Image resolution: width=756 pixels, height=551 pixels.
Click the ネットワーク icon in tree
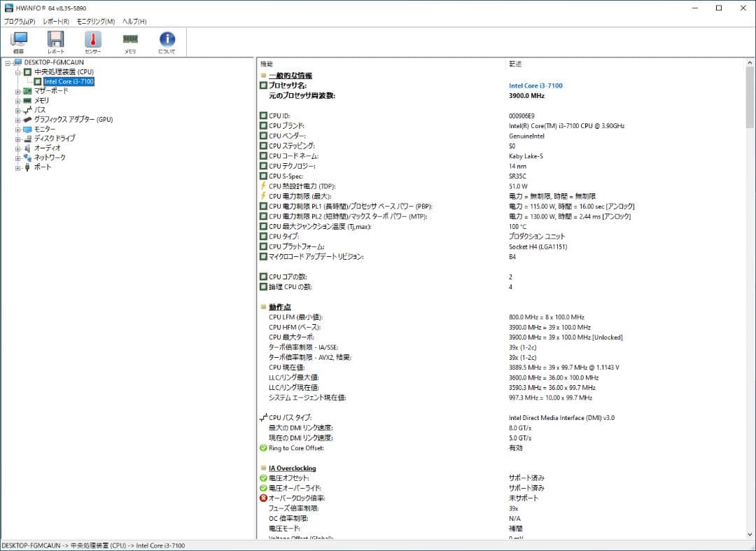pos(27,158)
